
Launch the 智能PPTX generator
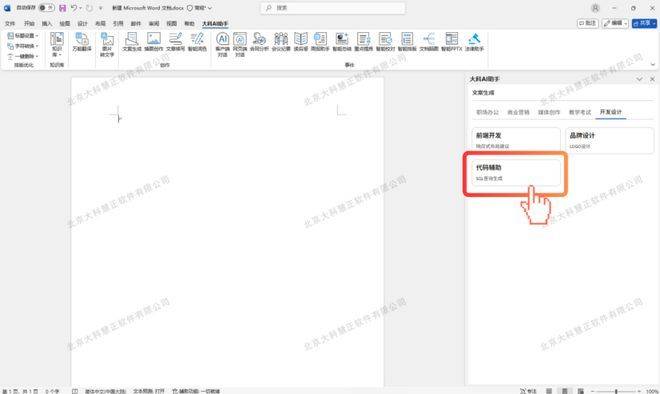tap(452, 42)
